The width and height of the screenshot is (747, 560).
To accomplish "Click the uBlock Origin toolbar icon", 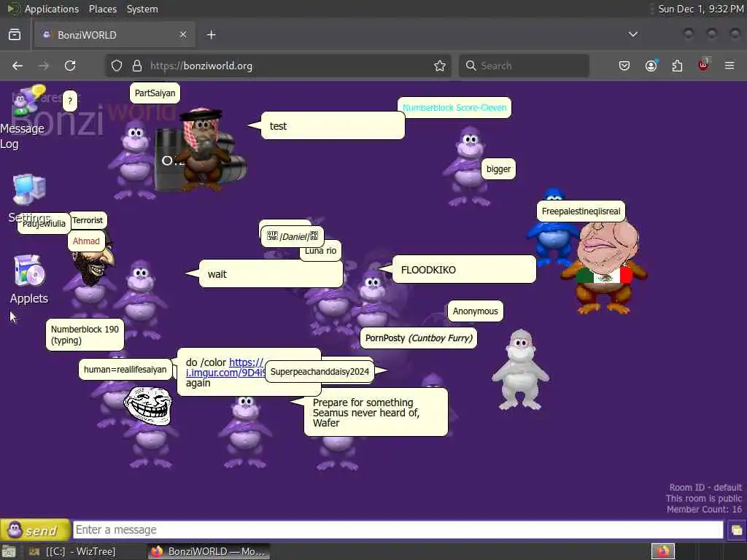I will tap(703, 66).
